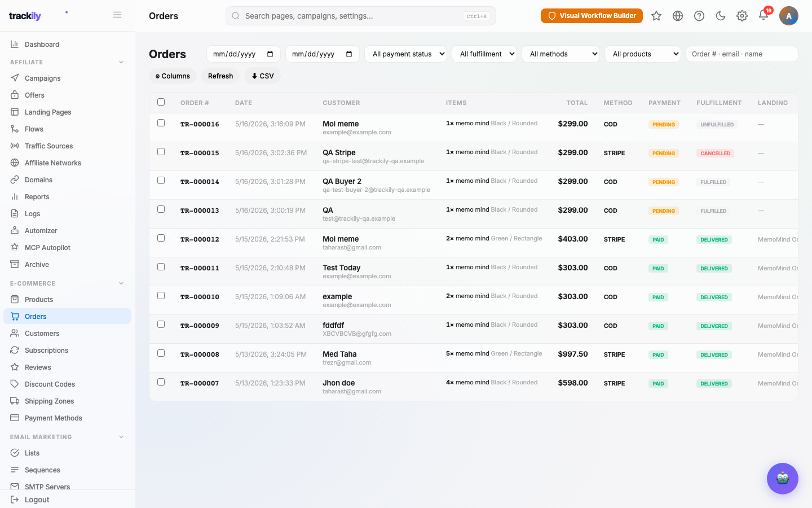
Task: Click the Products bag icon
Action: [15, 299]
